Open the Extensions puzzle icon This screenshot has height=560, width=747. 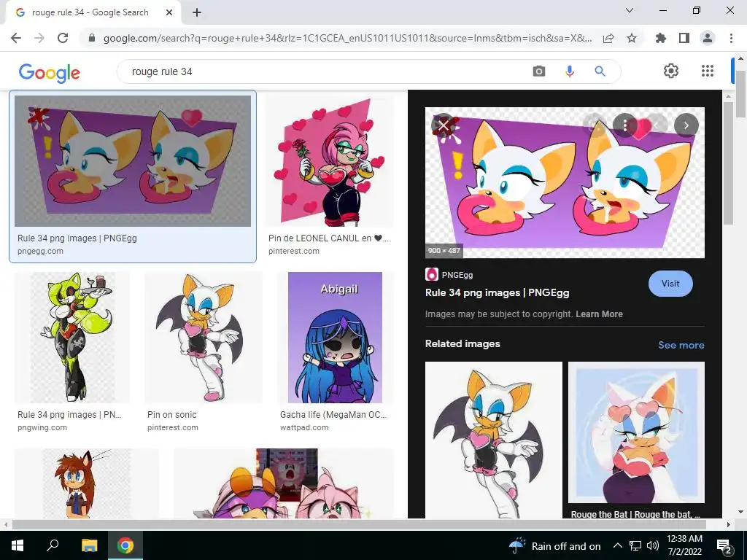[x=661, y=38]
